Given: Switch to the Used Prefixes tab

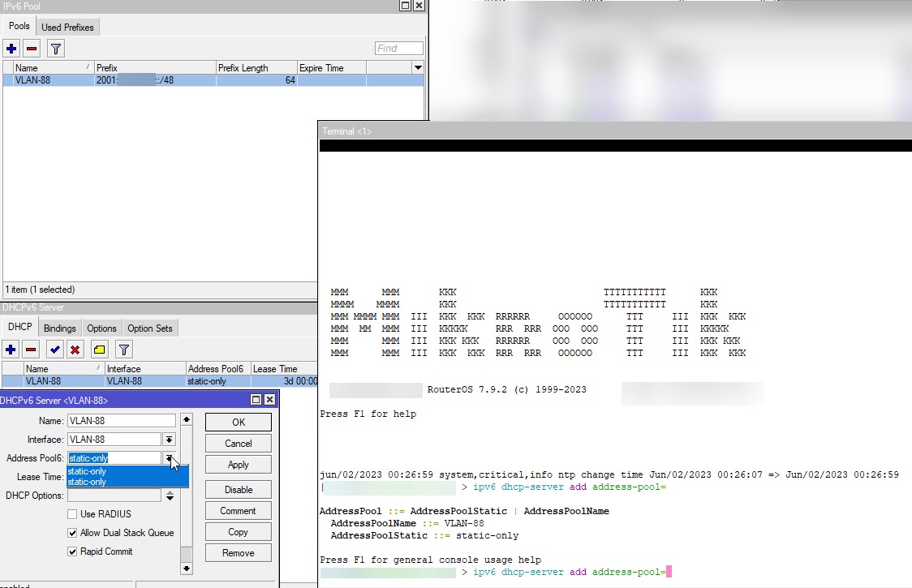Looking at the screenshot, I should (x=67, y=28).
